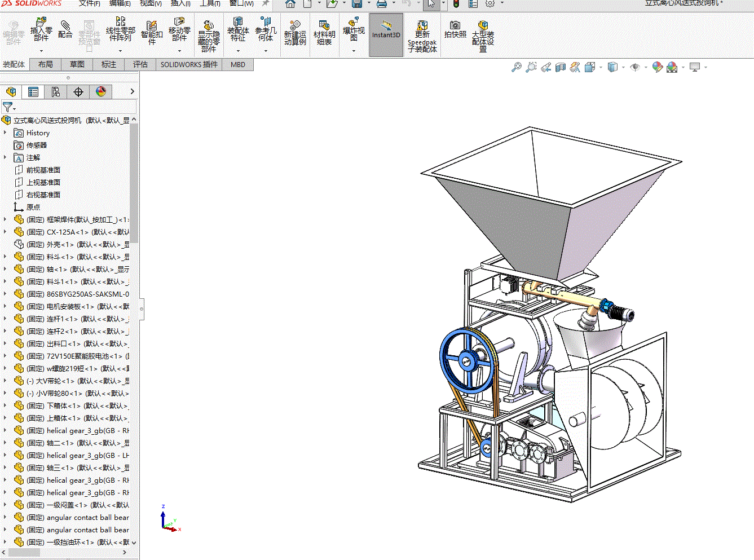Click the Take Snapshot (拍快照) camera icon
Screen dimensions: 754x560
tap(455, 29)
